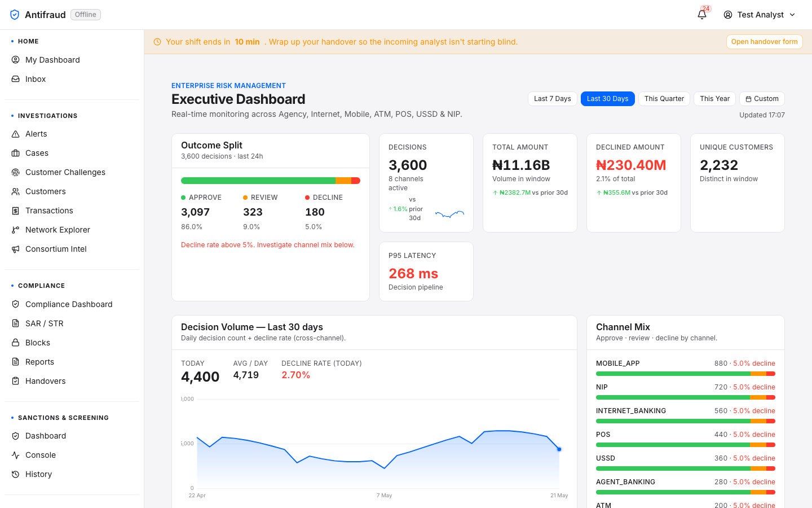This screenshot has height=508, width=812.
Task: Click the '3,097' approve count
Action: 195,212
